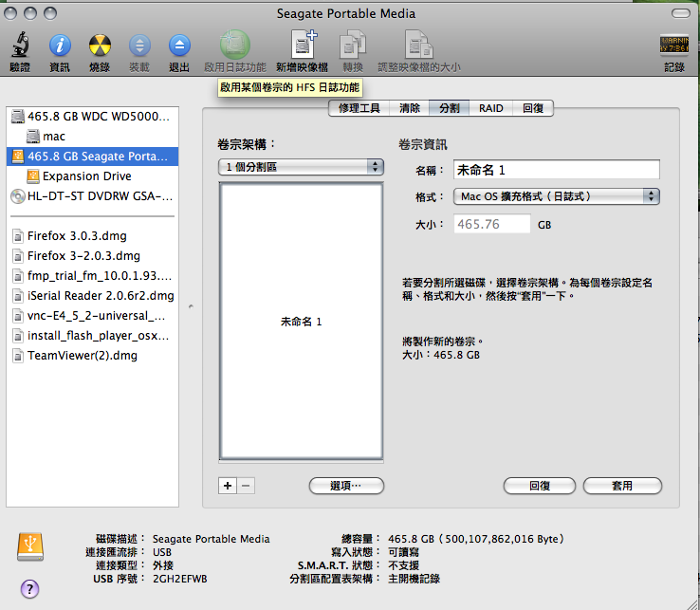Select the 465.8 GB Seagate Porta disk

click(x=92, y=157)
